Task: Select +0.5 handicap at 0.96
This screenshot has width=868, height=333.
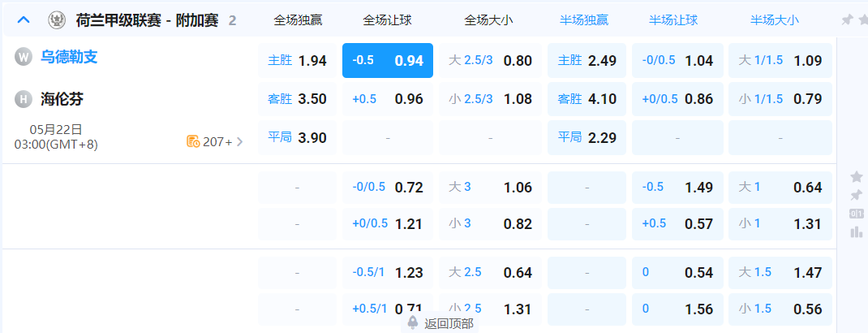Action: (388, 99)
